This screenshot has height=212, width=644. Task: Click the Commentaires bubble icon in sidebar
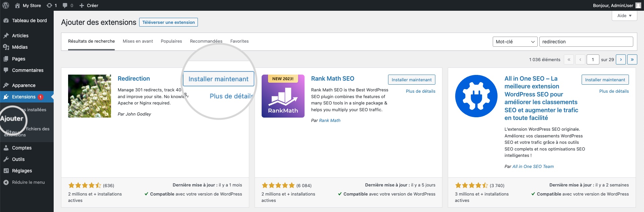(6, 70)
